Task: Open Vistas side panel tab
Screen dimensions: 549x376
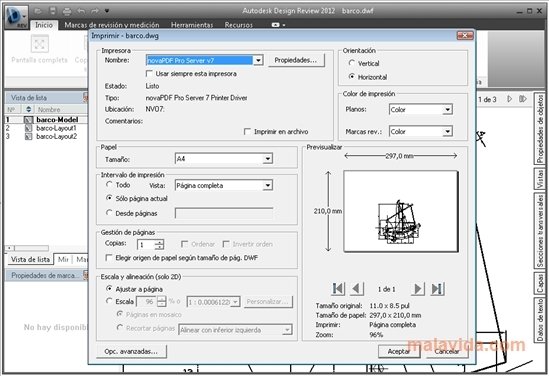Action: click(x=540, y=179)
